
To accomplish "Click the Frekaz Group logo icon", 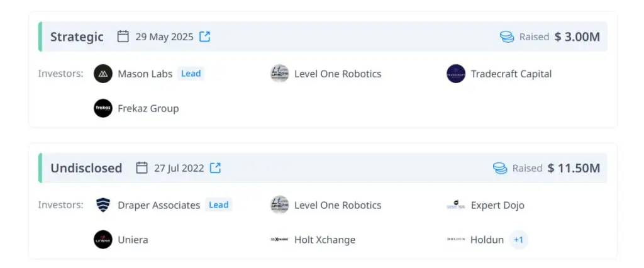I will point(103,108).
